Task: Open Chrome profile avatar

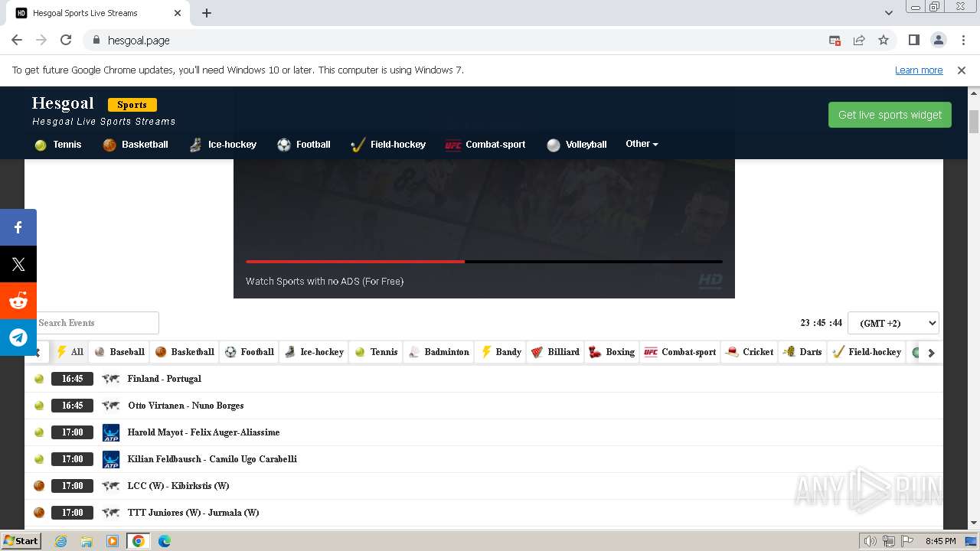Action: coord(938,40)
